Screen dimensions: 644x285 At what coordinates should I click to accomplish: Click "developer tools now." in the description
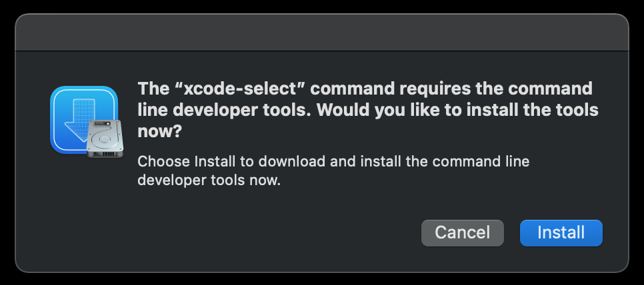[208, 180]
